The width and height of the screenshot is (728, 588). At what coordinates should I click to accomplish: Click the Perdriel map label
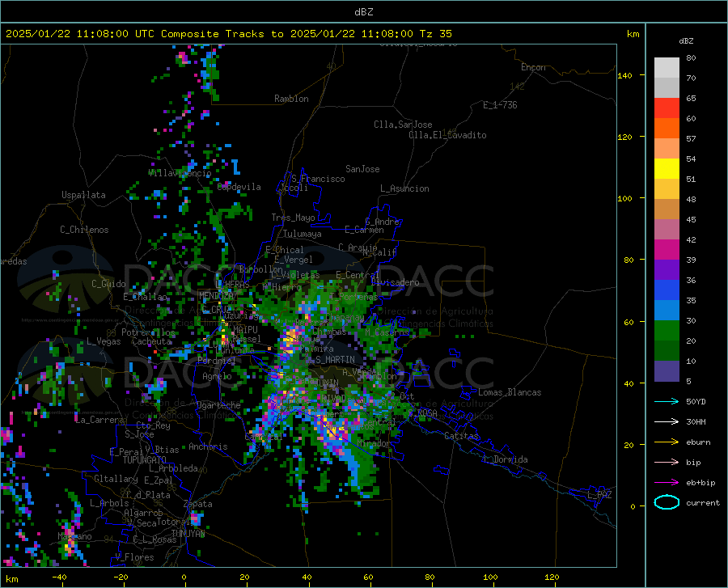(217, 360)
